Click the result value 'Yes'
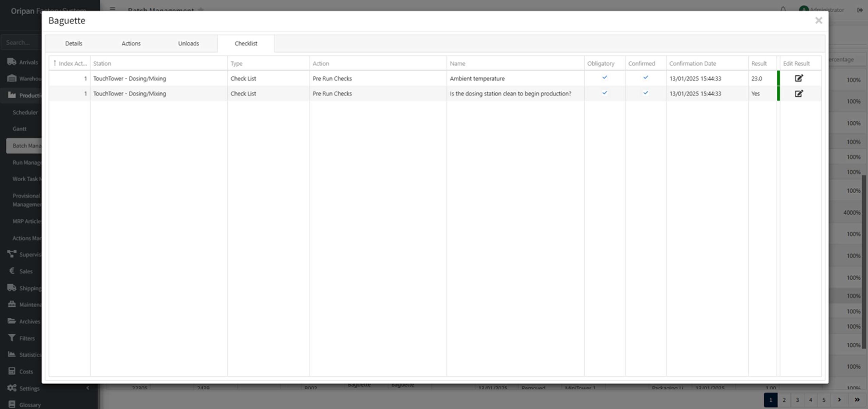Image resolution: width=868 pixels, height=409 pixels. tap(755, 94)
